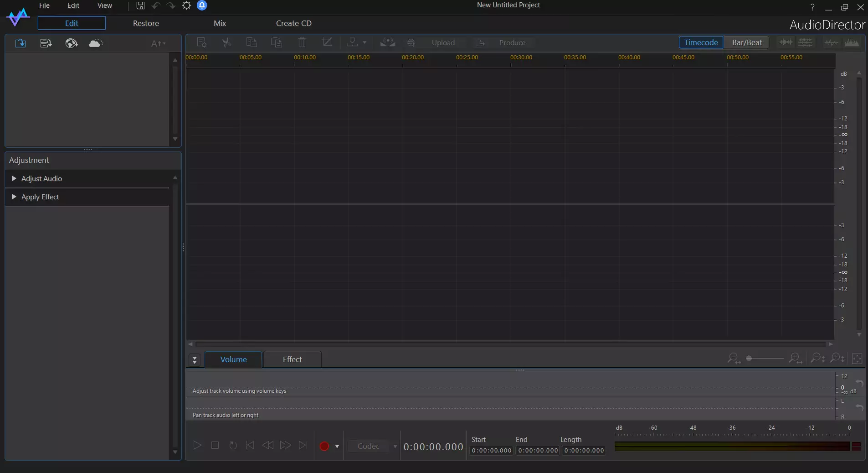Click the horizontal zoom slider handle
Screen dimensions: 868x473
coord(749,359)
